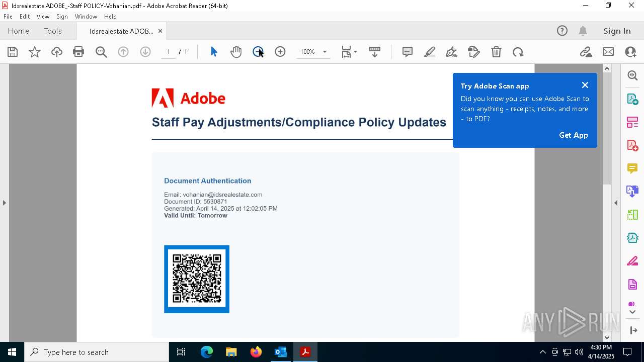Zoom in with the plus circle icon
Screen dimensions: 644x362
(280, 52)
